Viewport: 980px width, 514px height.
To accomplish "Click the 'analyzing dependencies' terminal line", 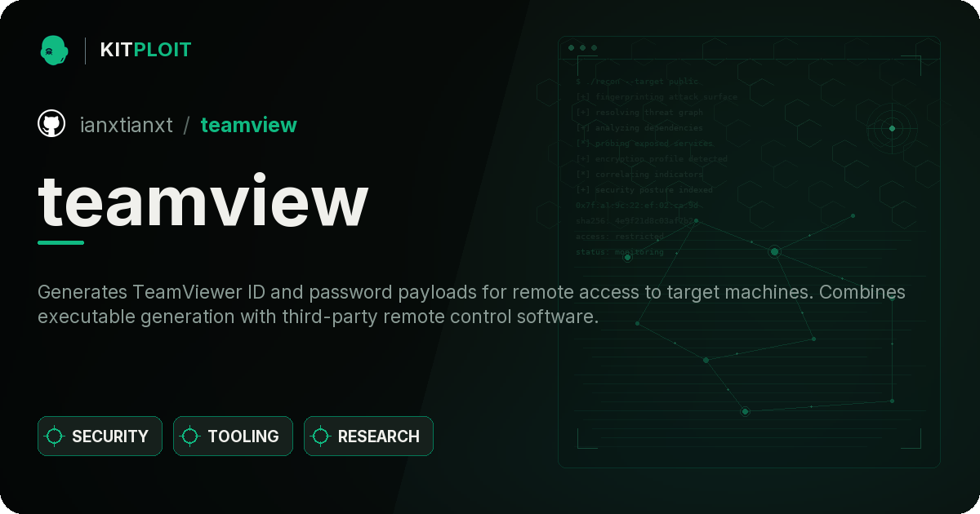I will 639,128.
